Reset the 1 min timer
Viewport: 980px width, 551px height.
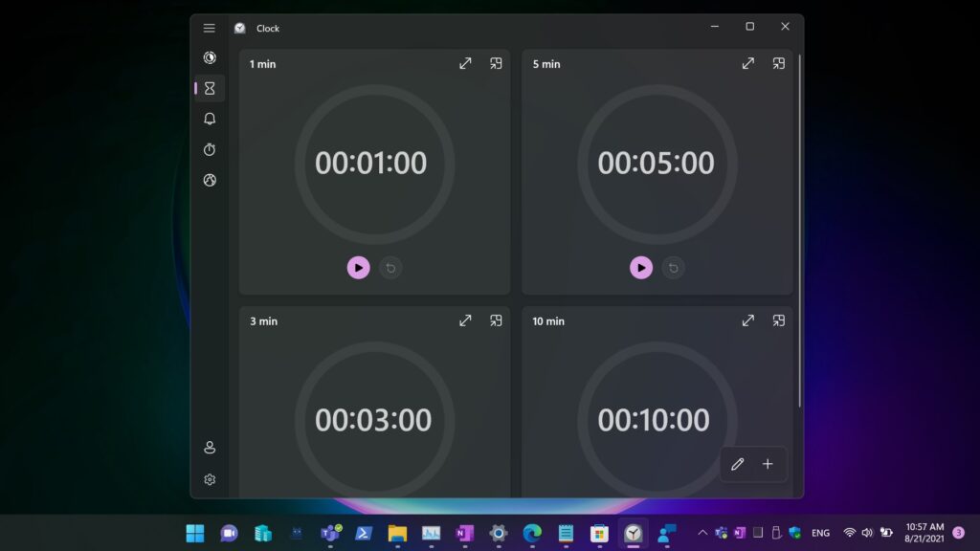click(390, 268)
